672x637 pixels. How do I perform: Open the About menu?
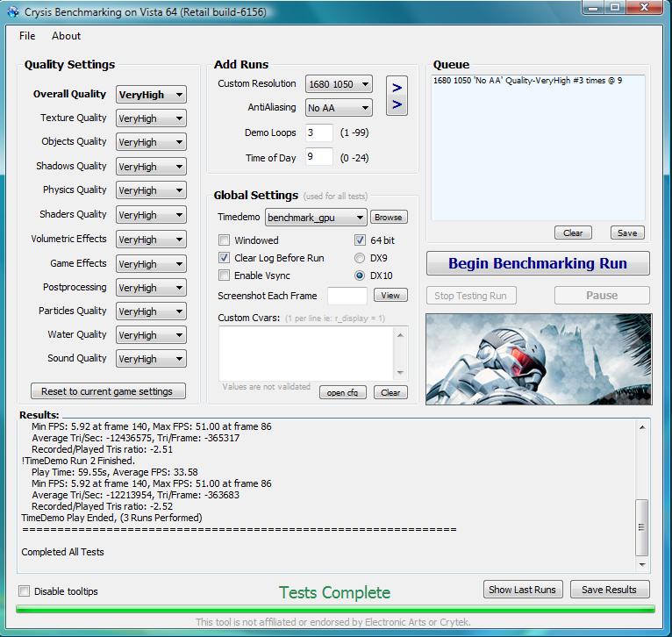[x=66, y=36]
